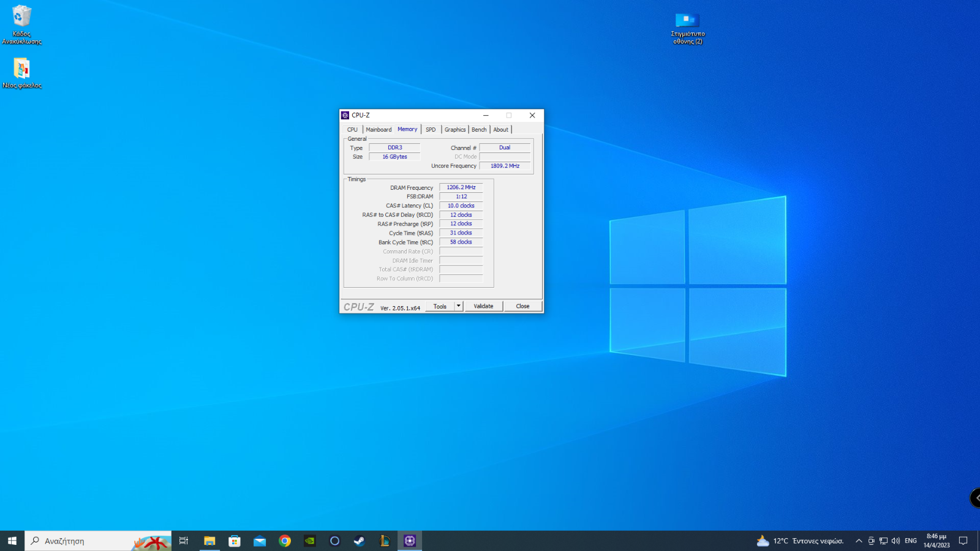The image size is (980, 551).
Task: Click the DRAM Frequency label
Action: pyautogui.click(x=412, y=188)
